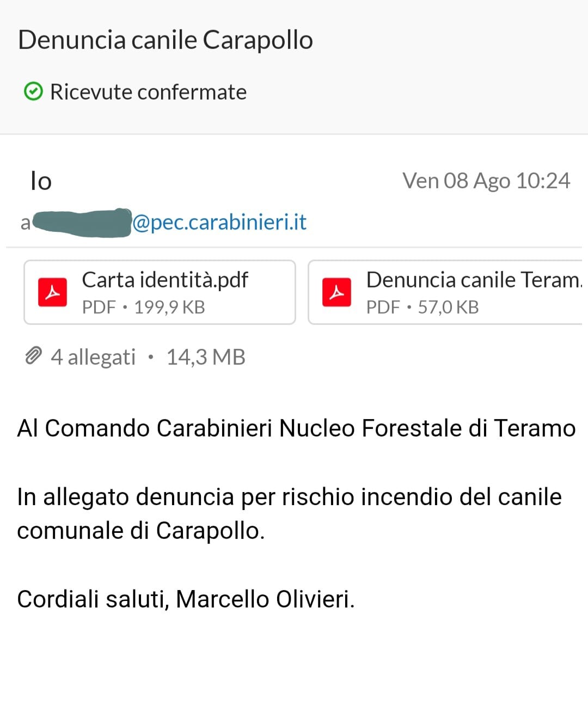Tap the 14,3 MB total size label
Screen dimensions: 588x724
(x=206, y=357)
